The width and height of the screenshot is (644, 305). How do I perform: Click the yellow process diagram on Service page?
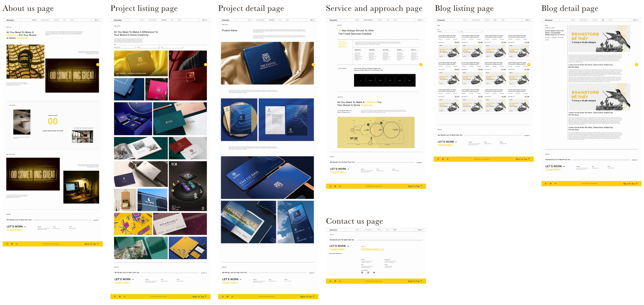376,132
